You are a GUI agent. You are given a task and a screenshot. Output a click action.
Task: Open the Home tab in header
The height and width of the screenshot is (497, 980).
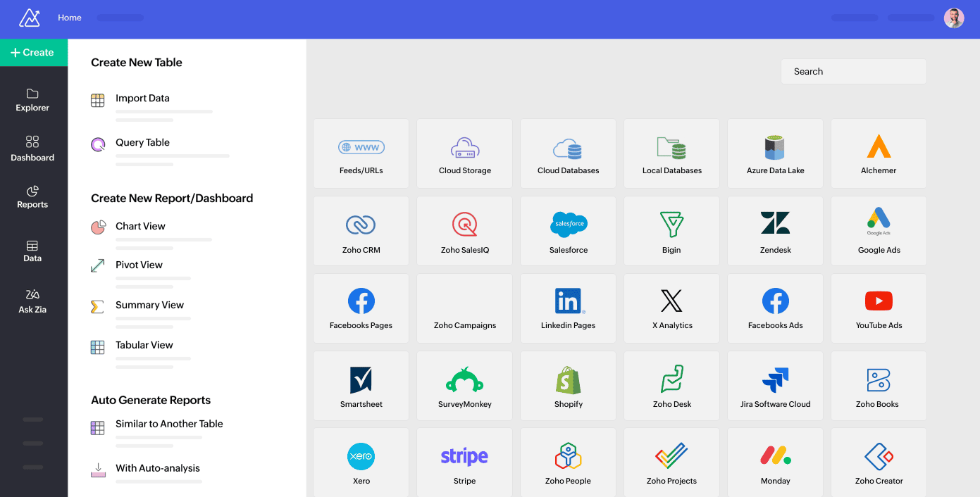[x=70, y=18]
